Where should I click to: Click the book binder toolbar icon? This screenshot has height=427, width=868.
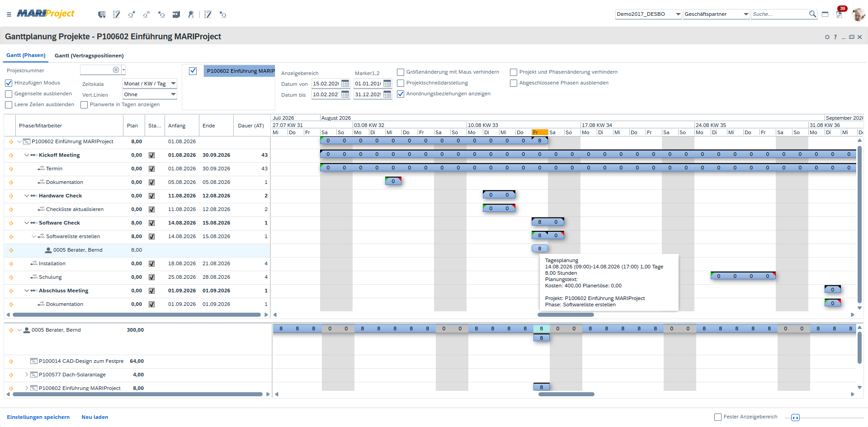176,14
